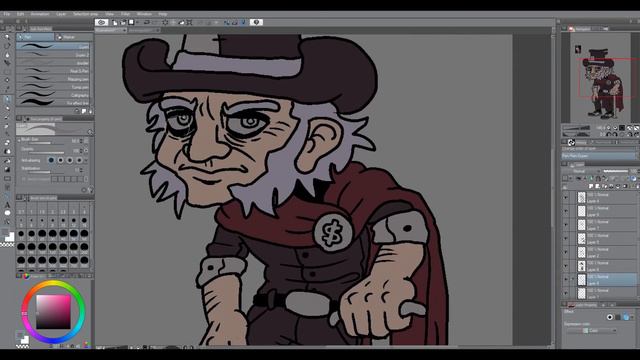Click the Stabilization value stepper arrows
This screenshot has width=640, height=360.
[82, 169]
